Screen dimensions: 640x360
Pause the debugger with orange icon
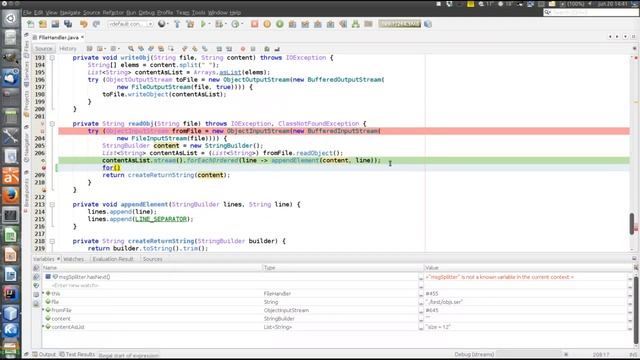click(x=267, y=24)
